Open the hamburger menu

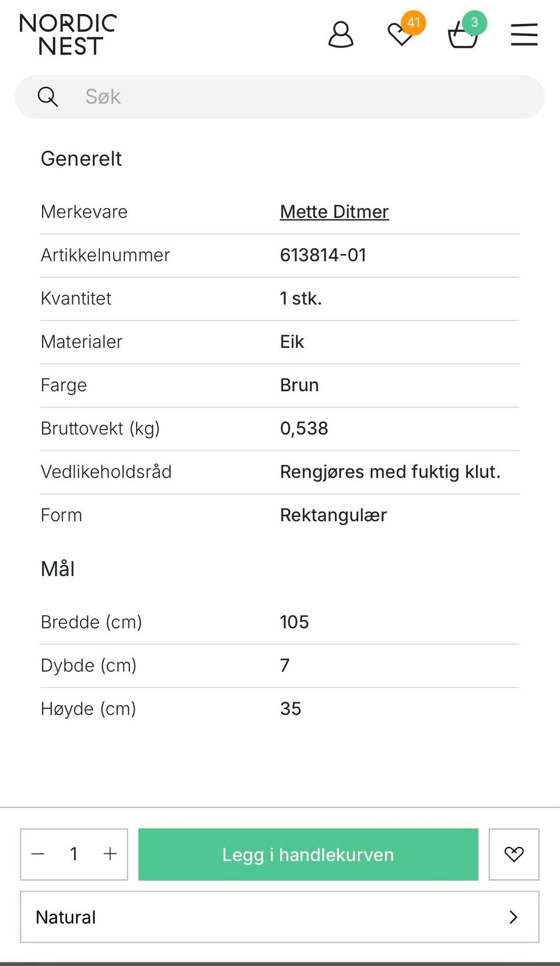(x=524, y=35)
